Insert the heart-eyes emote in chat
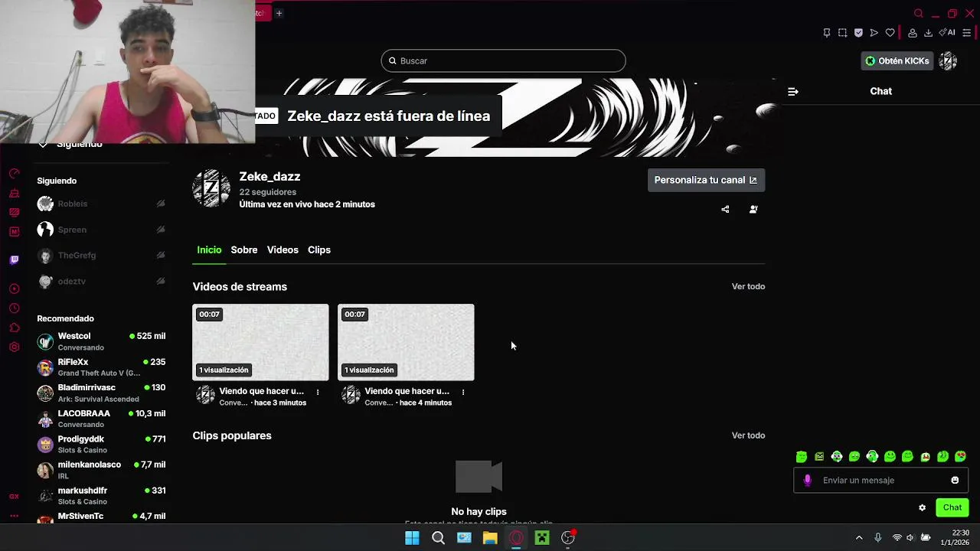The image size is (980, 551). pos(960,457)
